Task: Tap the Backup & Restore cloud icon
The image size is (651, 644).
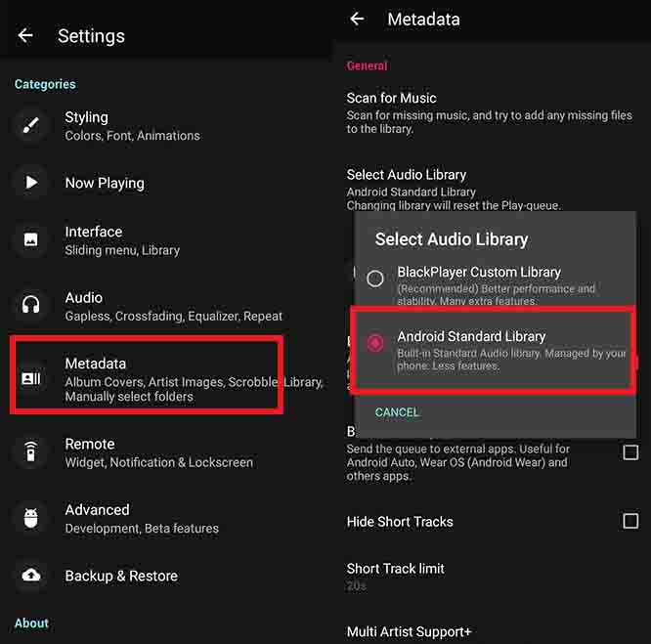Action: (x=31, y=576)
